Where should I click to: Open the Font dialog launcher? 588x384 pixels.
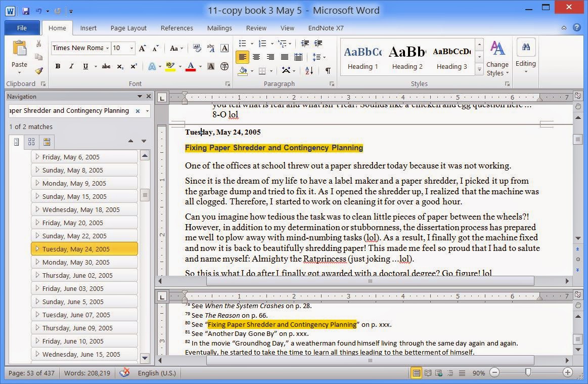pos(227,83)
